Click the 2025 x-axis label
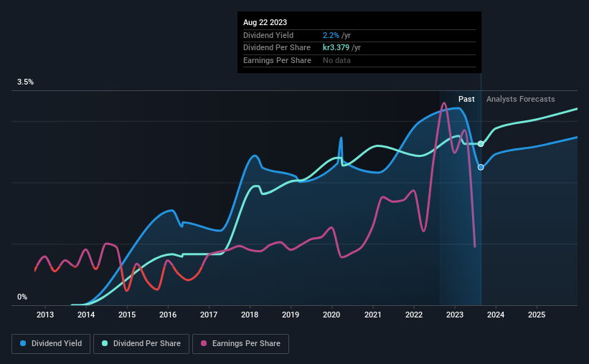Viewport: 589px width, 364px height. coord(537,315)
